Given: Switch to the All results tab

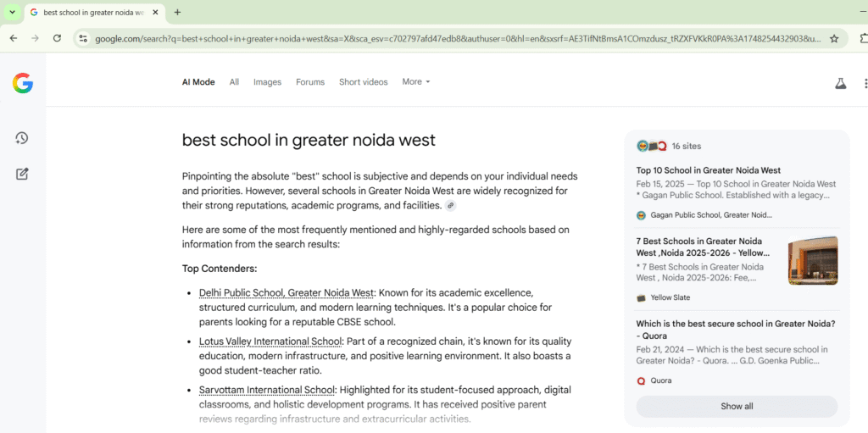Looking at the screenshot, I should click(x=234, y=82).
